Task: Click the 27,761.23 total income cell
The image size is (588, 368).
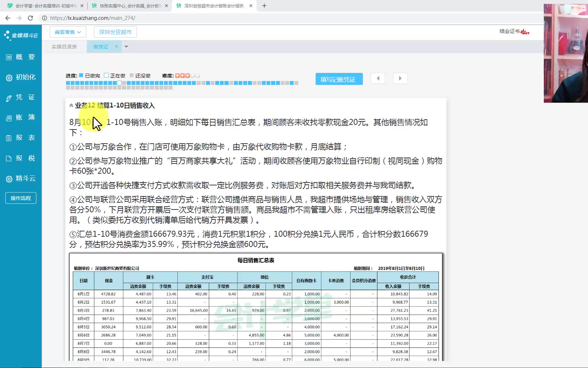Action: (393, 310)
